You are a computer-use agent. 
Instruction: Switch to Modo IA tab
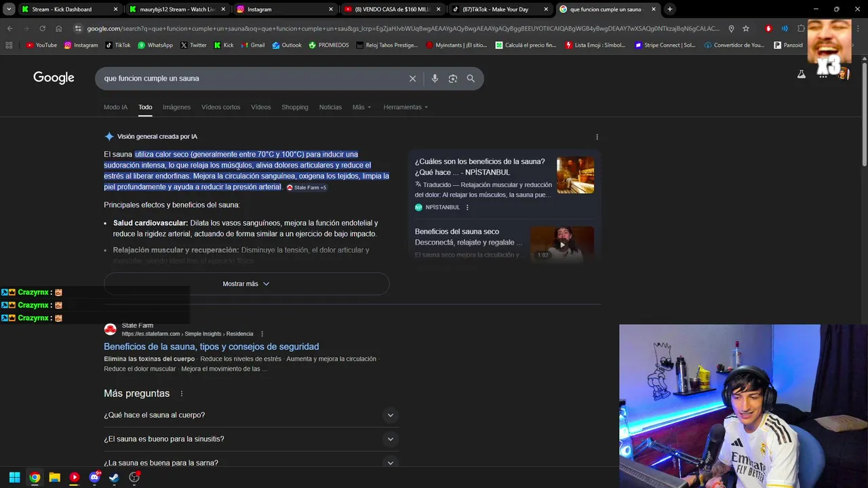click(x=115, y=107)
